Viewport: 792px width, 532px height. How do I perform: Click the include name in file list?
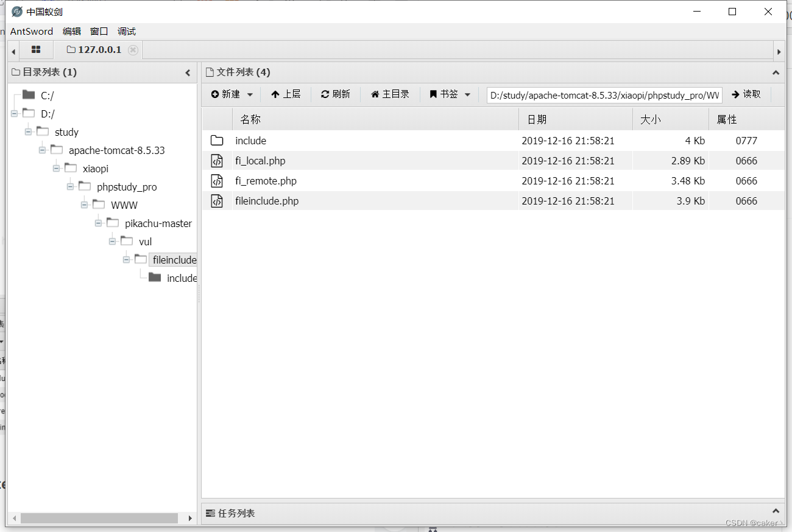[251, 141]
